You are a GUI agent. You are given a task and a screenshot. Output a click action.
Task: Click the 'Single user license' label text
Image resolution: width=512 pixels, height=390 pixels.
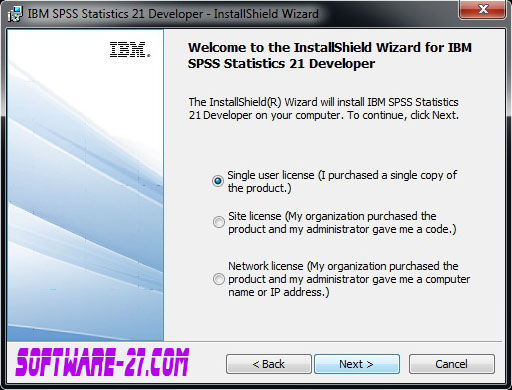click(342, 182)
